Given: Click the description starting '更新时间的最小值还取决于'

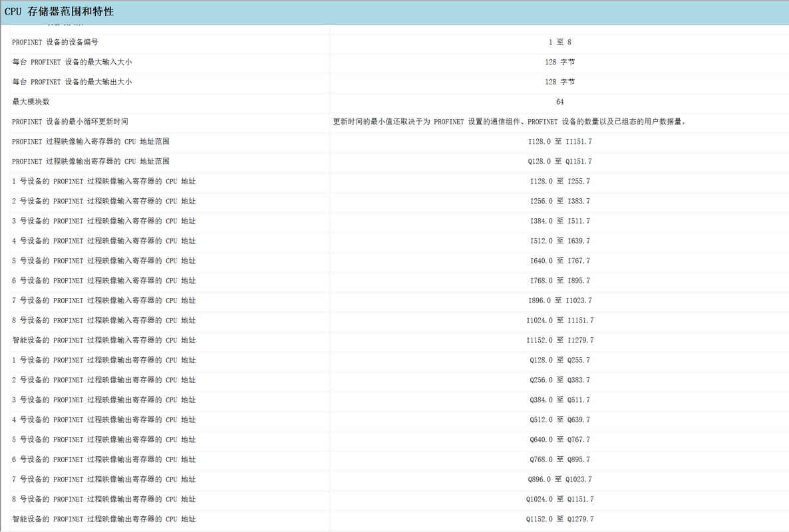Looking at the screenshot, I should tap(510, 122).
